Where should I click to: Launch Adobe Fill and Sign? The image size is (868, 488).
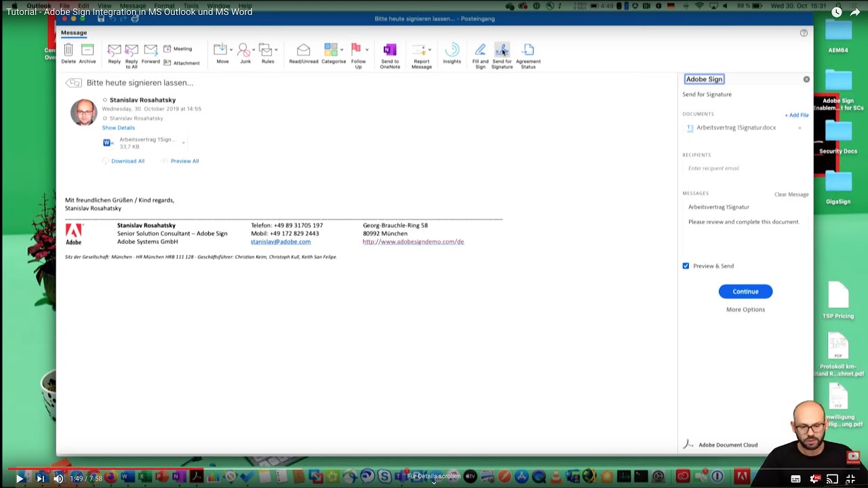(x=480, y=56)
